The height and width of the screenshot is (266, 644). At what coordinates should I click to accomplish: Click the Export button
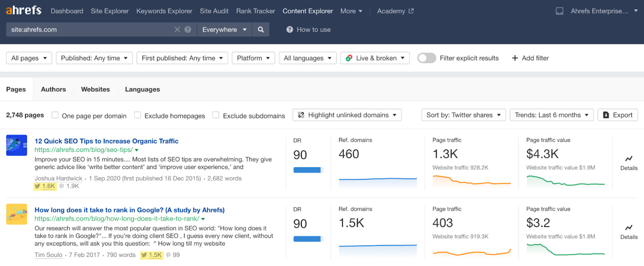(617, 115)
